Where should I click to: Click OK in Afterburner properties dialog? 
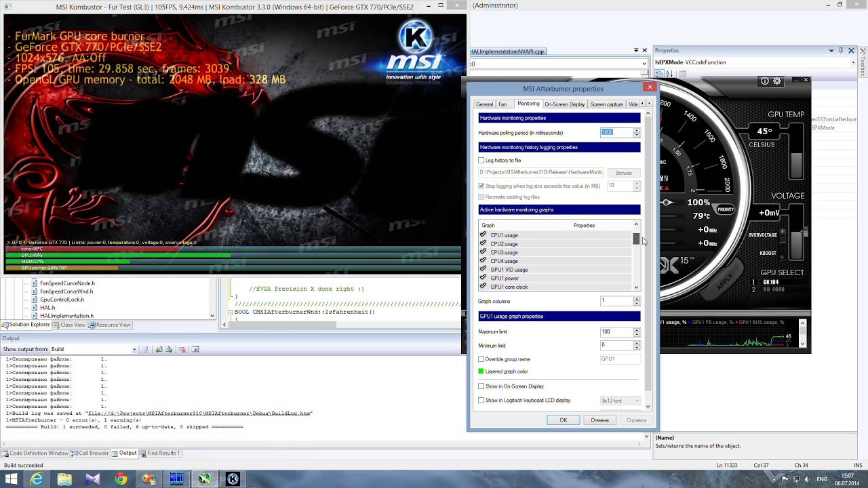564,420
